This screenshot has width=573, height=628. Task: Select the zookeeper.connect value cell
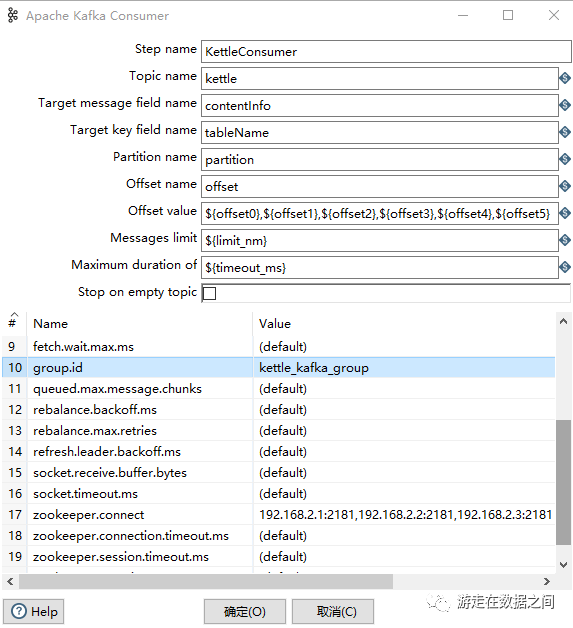(x=404, y=515)
